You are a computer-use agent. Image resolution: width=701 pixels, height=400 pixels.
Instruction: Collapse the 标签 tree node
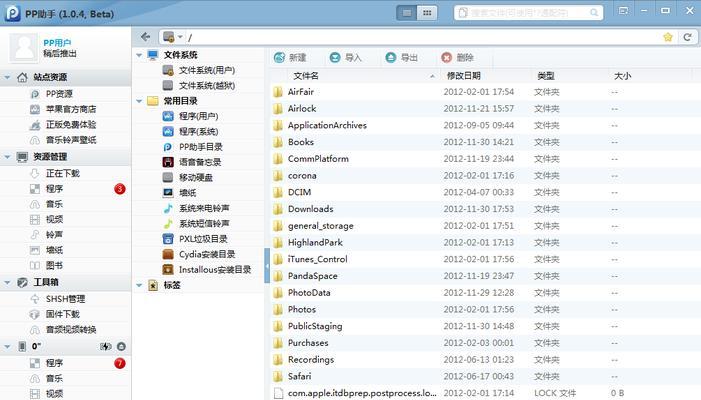coord(139,285)
